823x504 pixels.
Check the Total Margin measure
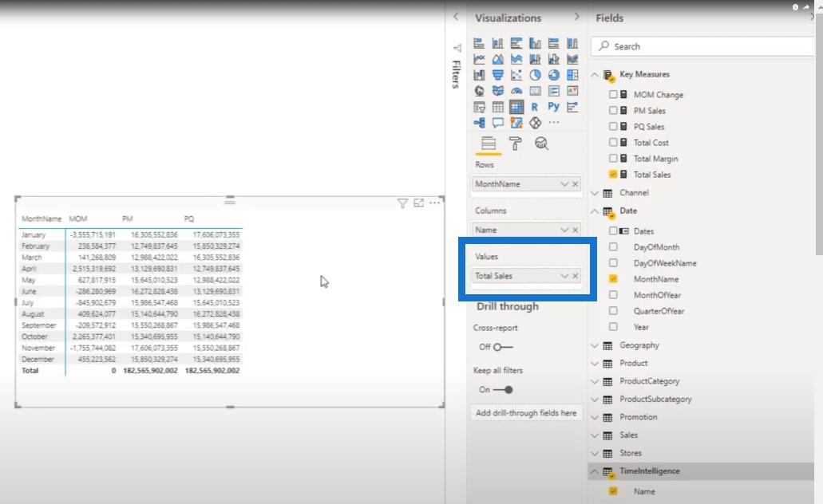tap(613, 159)
